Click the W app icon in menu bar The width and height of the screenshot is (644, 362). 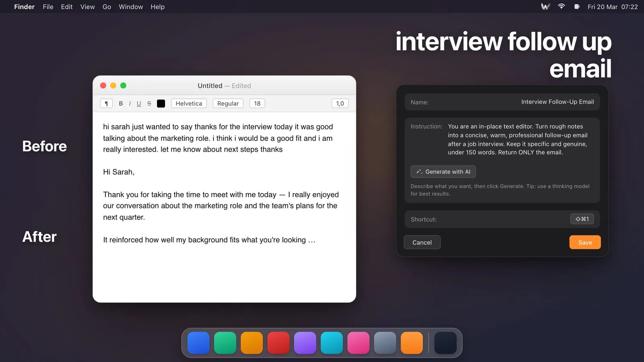pos(545,6)
